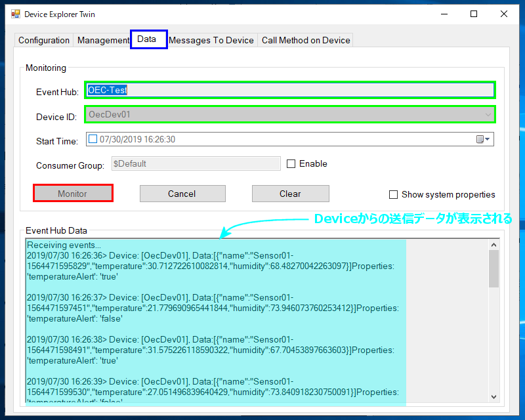This screenshot has height=420, width=525.
Task: Close the Device Explorer Twin window
Action: click(x=503, y=14)
